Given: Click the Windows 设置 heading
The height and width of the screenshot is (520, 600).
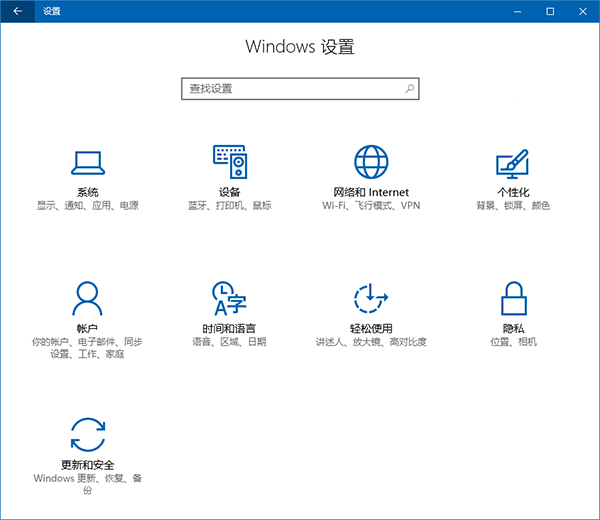Looking at the screenshot, I should pyautogui.click(x=300, y=47).
